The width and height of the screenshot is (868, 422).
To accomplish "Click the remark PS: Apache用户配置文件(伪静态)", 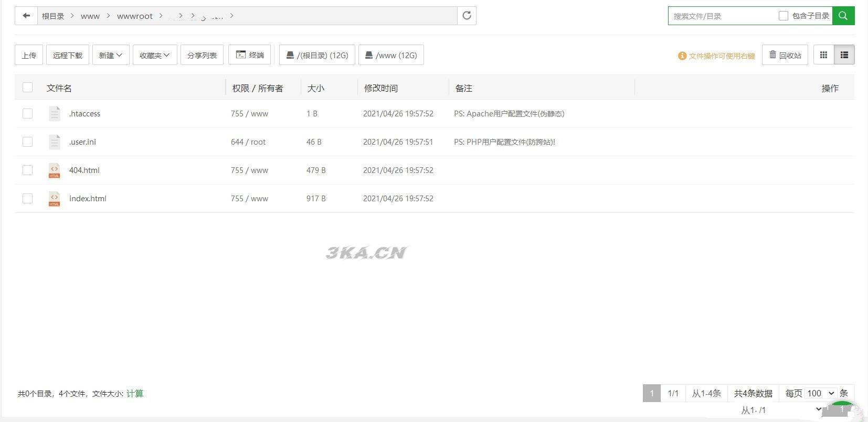I will [x=509, y=114].
